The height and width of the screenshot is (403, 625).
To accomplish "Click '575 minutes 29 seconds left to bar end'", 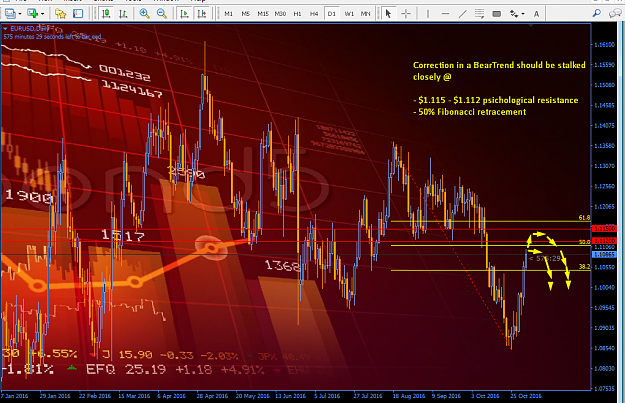I will (52, 37).
